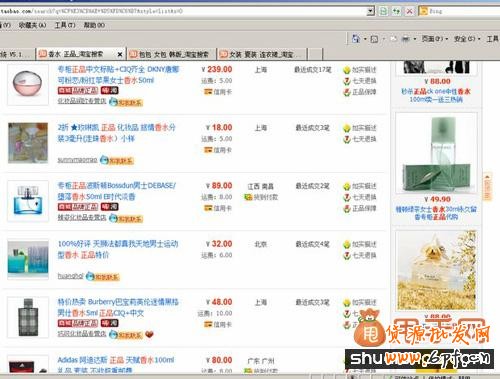Click 七天退换 icon in ¥89.00 row

point(347,197)
